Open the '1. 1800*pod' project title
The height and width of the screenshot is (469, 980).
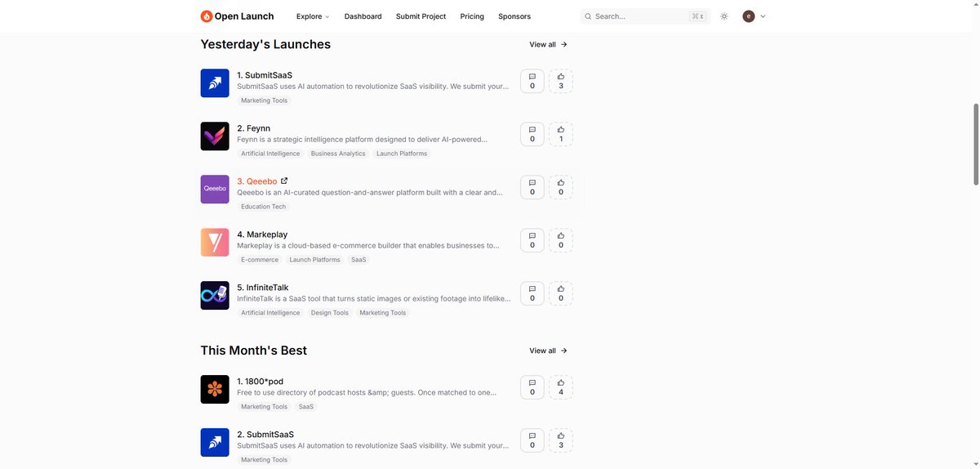tap(260, 382)
